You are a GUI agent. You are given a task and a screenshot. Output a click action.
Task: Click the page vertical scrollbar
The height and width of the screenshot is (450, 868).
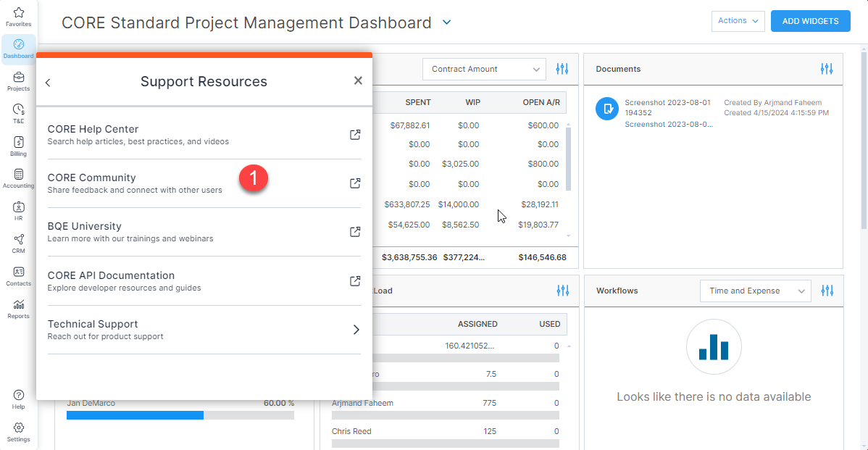(864, 141)
